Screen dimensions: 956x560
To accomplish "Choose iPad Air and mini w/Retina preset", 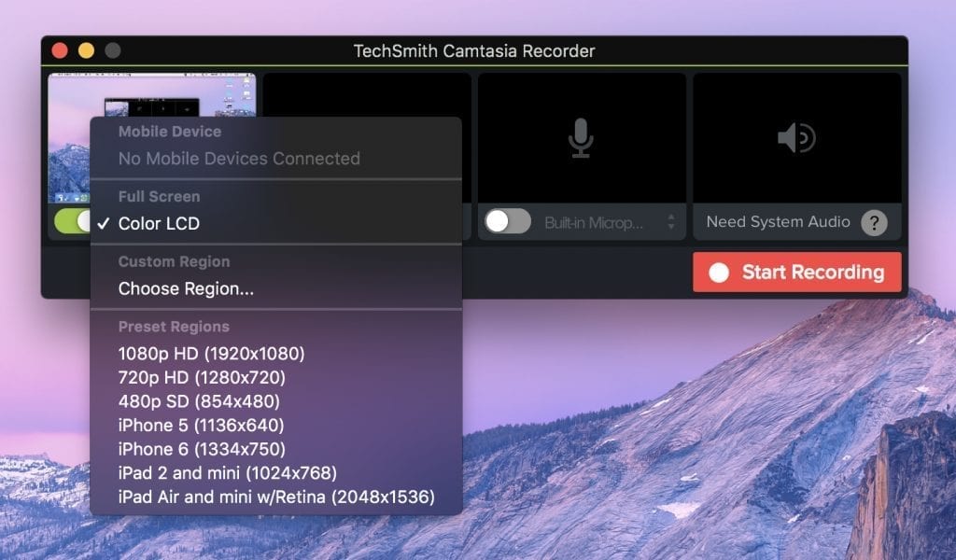I will click(276, 497).
